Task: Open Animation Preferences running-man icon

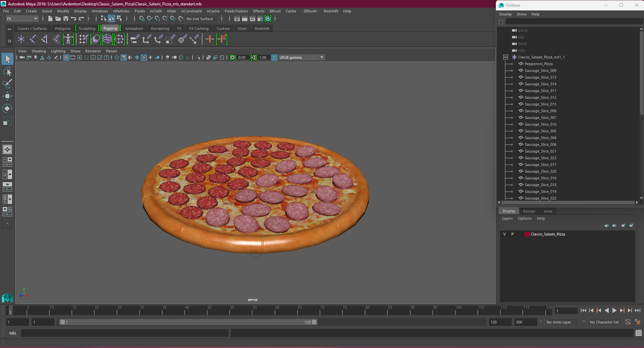Action: point(638,322)
